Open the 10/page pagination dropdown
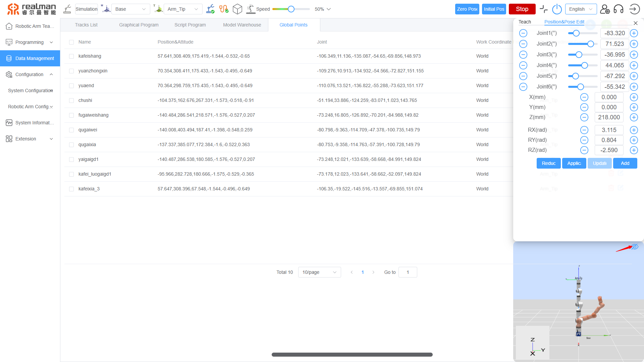The image size is (644, 362). (x=319, y=272)
